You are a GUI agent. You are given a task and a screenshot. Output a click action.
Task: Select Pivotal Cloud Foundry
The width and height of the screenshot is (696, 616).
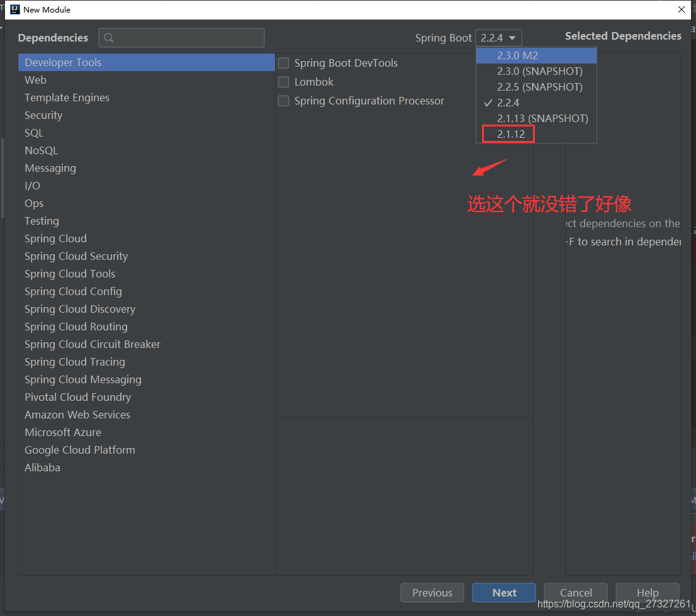click(x=147, y=397)
